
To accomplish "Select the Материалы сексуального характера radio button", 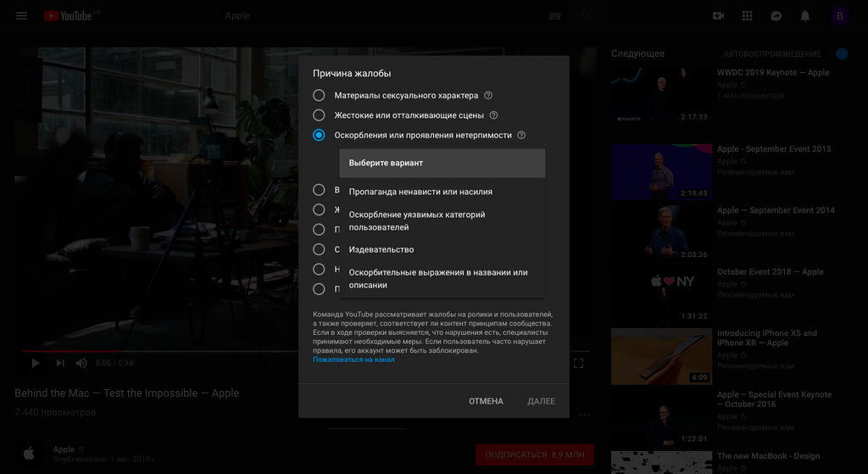I will [319, 95].
